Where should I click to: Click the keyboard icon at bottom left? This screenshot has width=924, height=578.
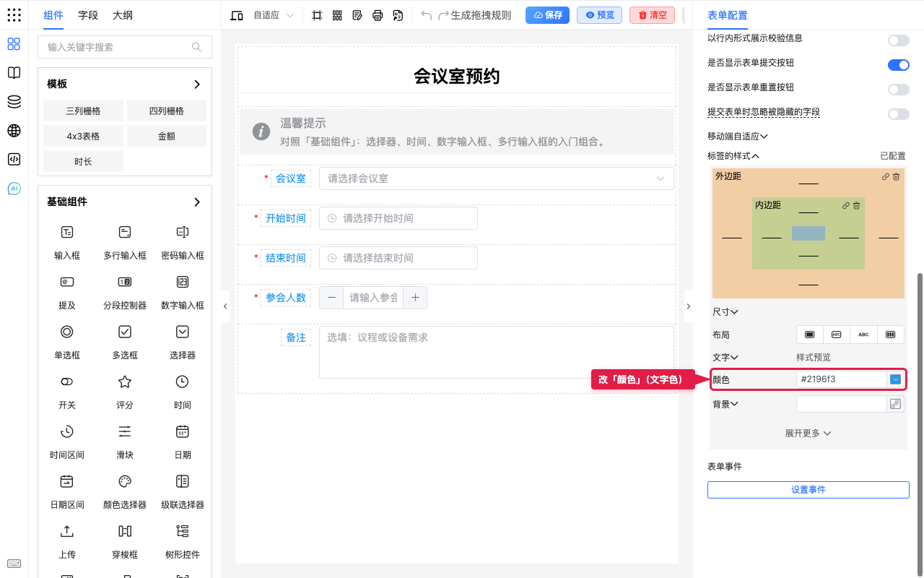coord(14,564)
